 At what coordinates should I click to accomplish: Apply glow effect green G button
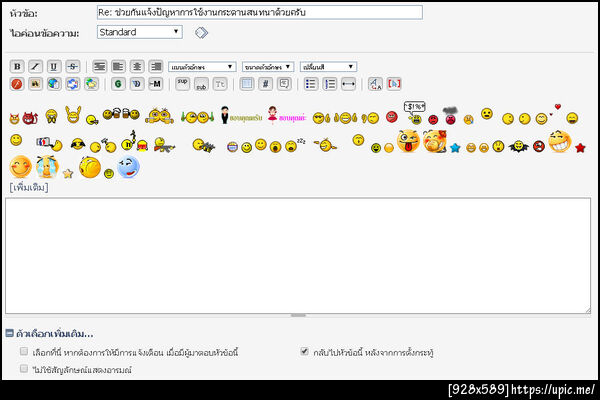point(118,84)
